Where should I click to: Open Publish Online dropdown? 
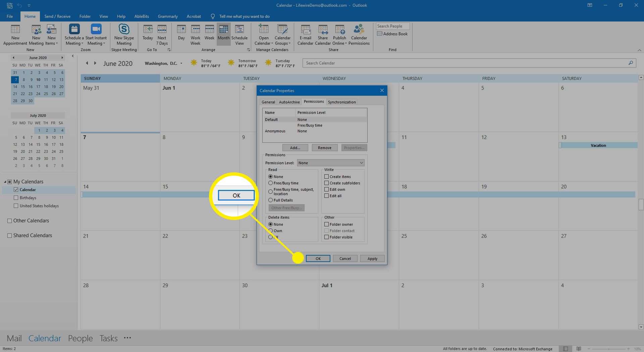[x=339, y=35]
